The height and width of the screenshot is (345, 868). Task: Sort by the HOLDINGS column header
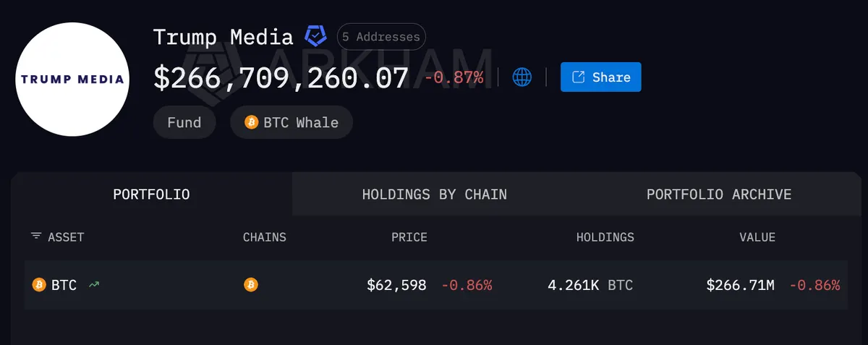pyautogui.click(x=605, y=237)
